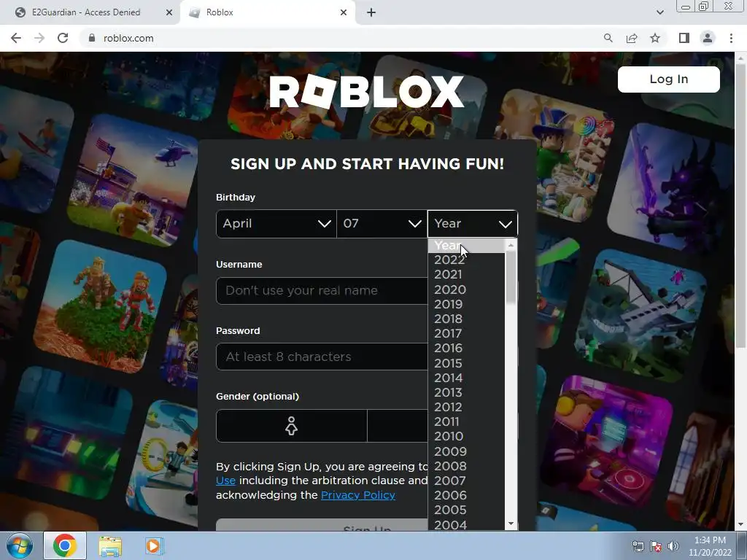Click the Username input field
Image resolution: width=747 pixels, height=560 pixels.
[322, 290]
